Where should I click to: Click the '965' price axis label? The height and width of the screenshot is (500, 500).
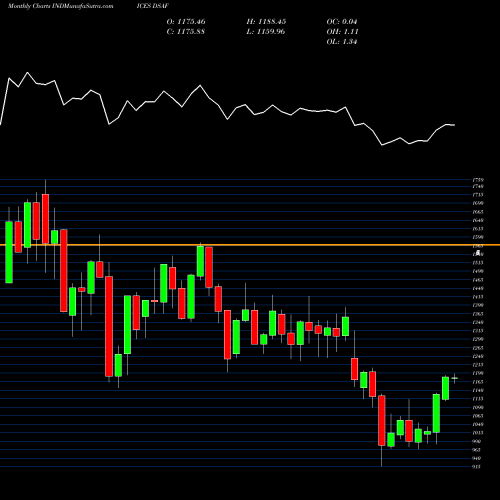(477, 450)
